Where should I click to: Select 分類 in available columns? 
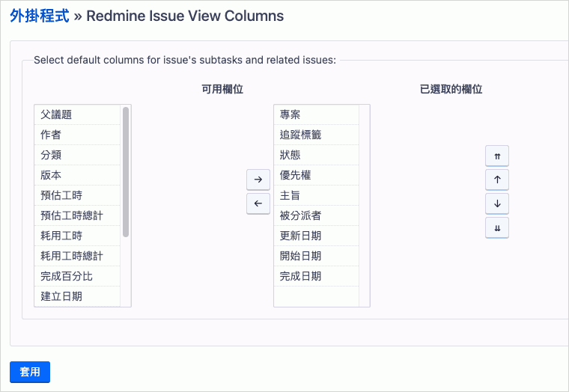pos(77,155)
